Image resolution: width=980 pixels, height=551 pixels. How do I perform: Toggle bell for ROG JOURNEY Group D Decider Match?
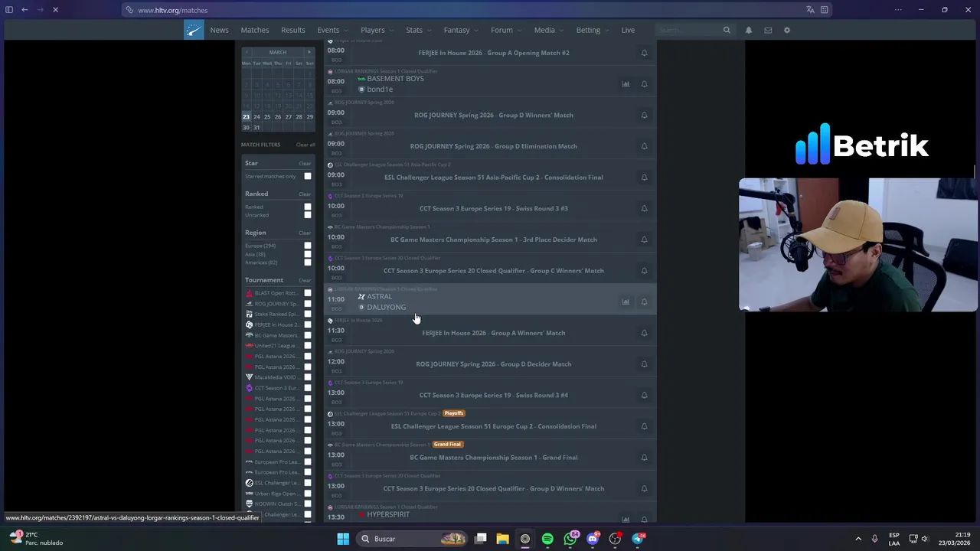tap(644, 364)
